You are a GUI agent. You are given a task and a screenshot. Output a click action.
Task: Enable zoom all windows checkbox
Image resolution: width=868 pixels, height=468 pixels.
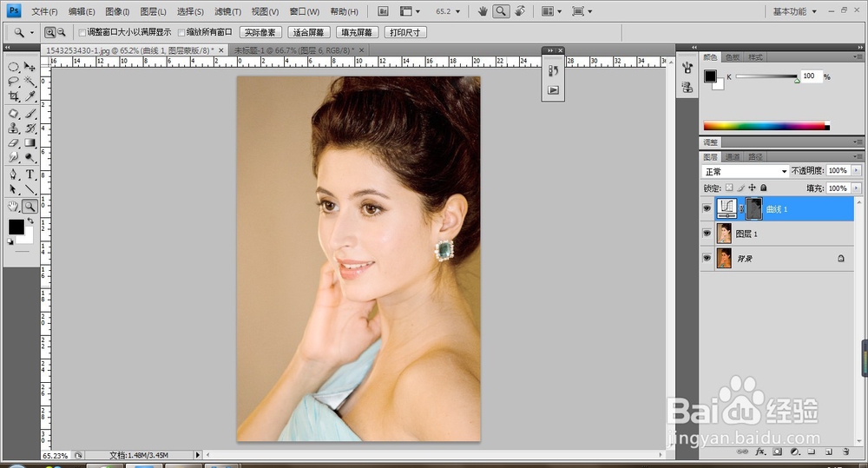(x=181, y=33)
